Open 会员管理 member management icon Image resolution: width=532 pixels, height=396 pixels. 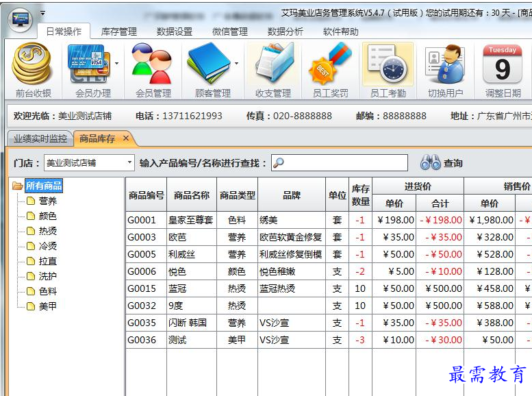153,71
